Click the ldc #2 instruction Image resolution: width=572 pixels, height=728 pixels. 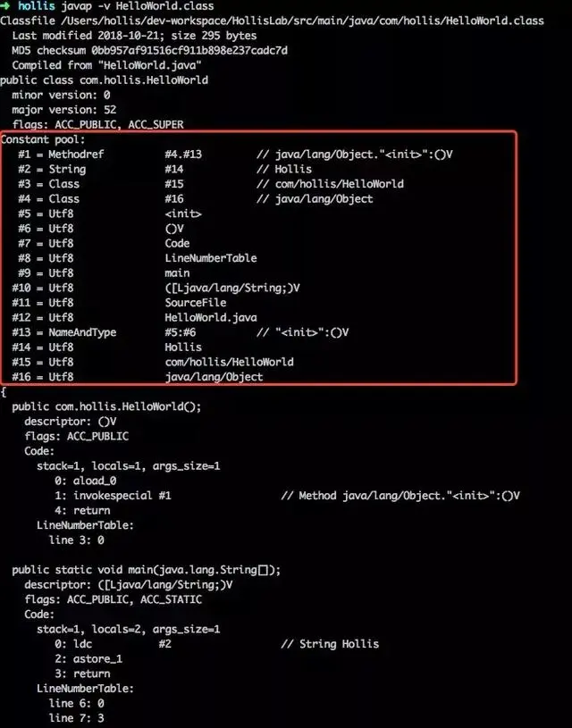(122, 644)
